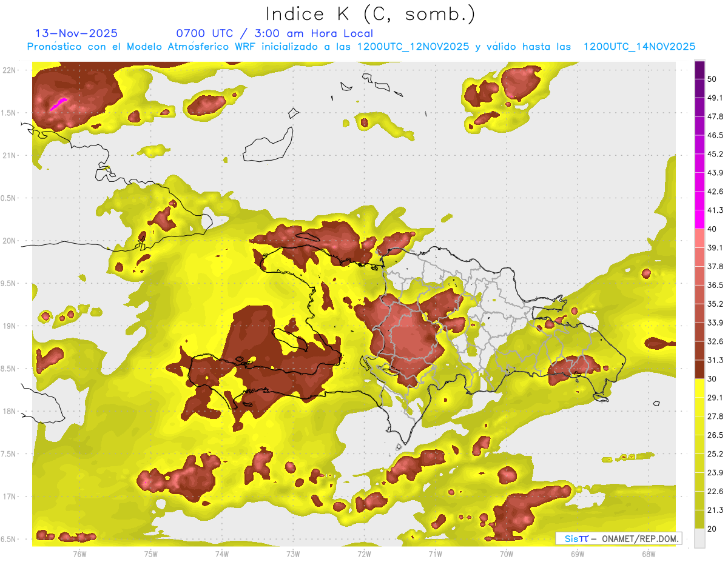The image size is (728, 562).
Task: Click the colorbar value '25.2'
Action: click(715, 454)
